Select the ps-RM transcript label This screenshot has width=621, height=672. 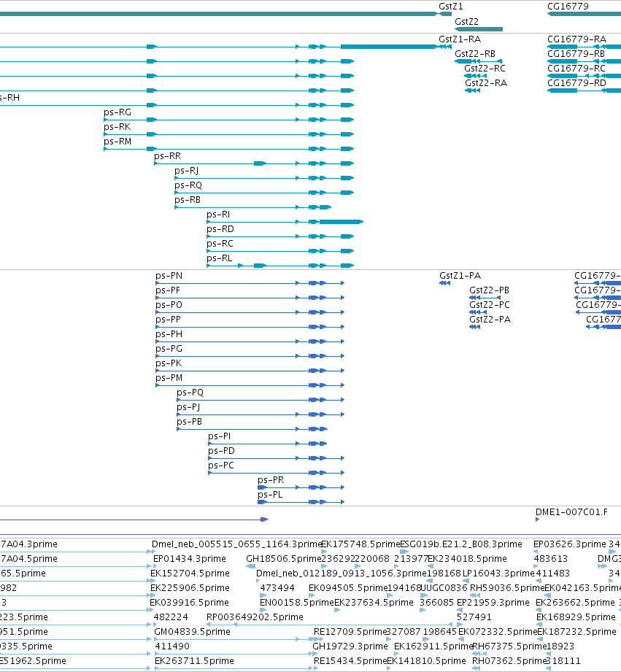click(117, 142)
